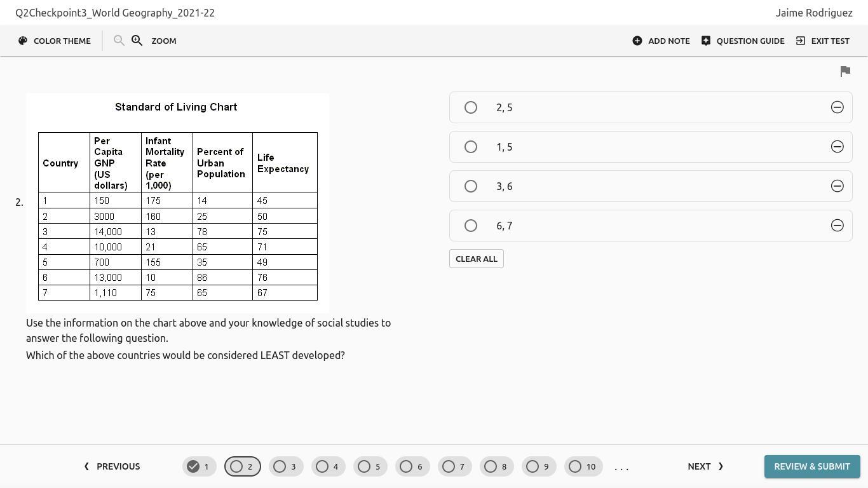Open the Question Guide icon

point(706,41)
